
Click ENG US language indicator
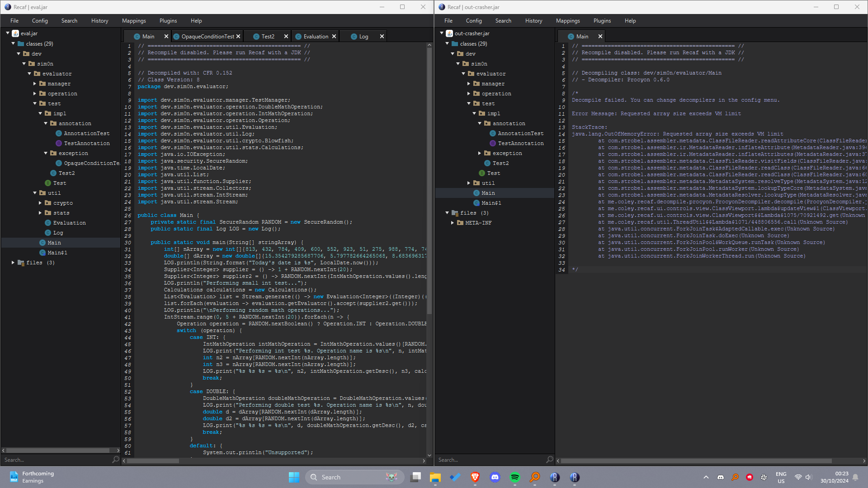[781, 477]
